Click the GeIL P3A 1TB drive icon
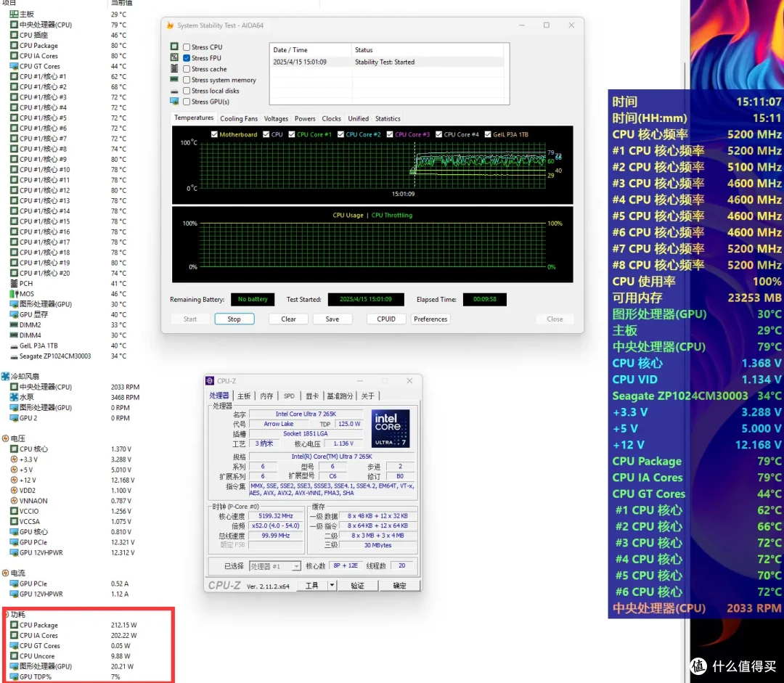The image size is (784, 683). point(14,346)
